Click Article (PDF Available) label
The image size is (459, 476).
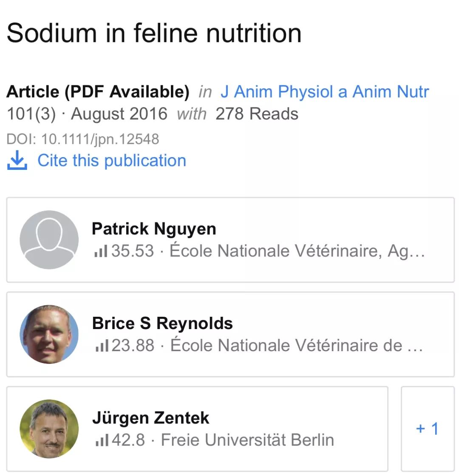(x=98, y=92)
